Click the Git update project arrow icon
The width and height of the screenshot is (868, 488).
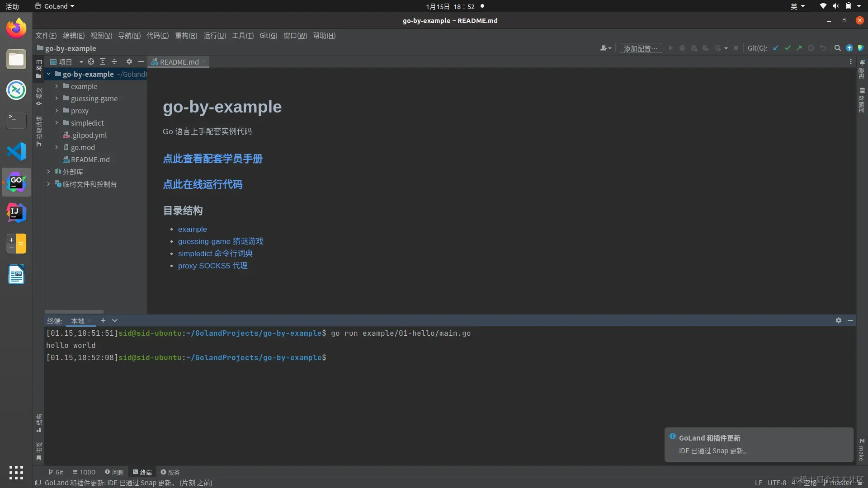tap(776, 48)
